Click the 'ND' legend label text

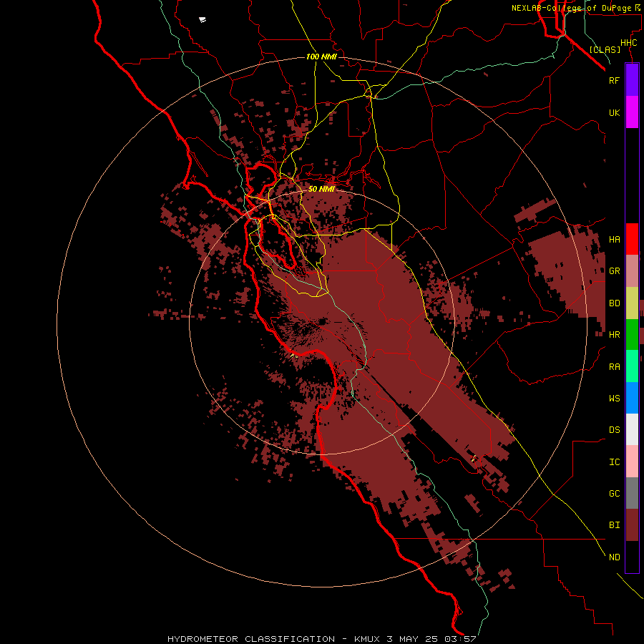click(614, 557)
